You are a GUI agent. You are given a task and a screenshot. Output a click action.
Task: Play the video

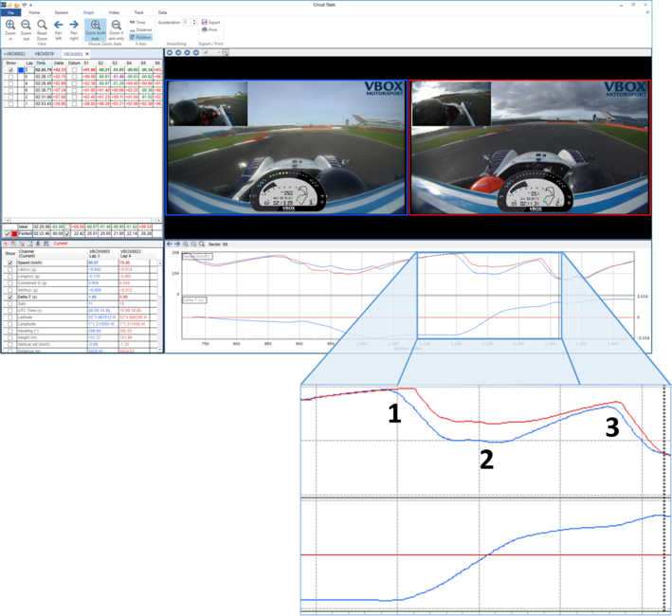coord(188,52)
